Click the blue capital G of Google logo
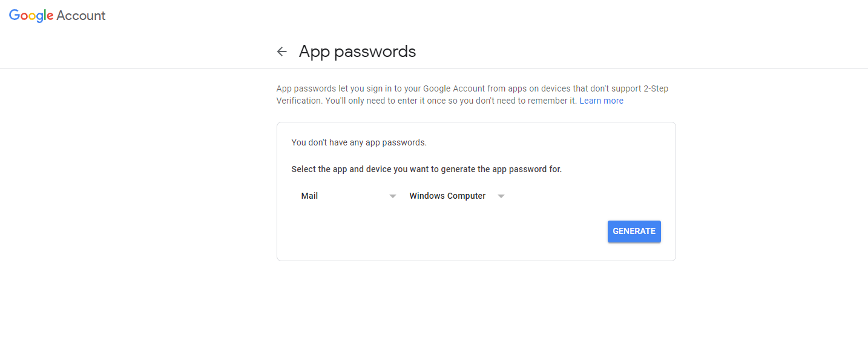Screen dimensions: 868x343 [15, 15]
